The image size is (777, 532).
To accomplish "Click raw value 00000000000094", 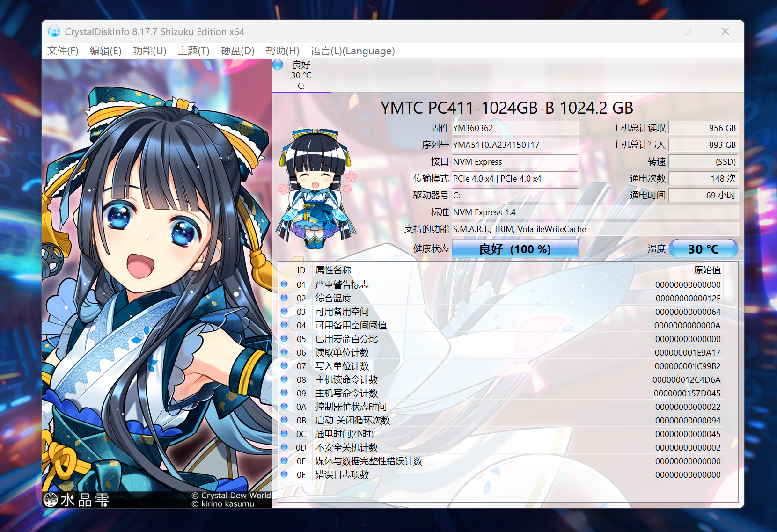I will 688,420.
